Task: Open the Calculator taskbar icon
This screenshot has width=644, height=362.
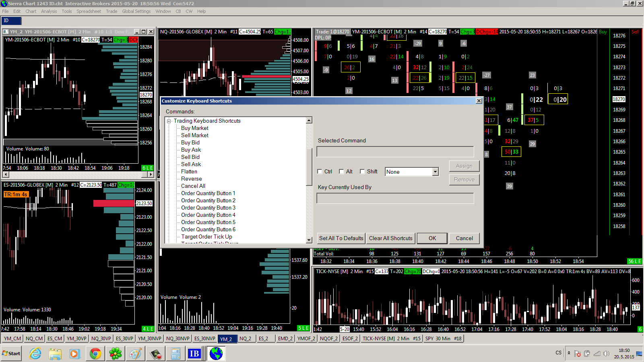Action: point(175,354)
